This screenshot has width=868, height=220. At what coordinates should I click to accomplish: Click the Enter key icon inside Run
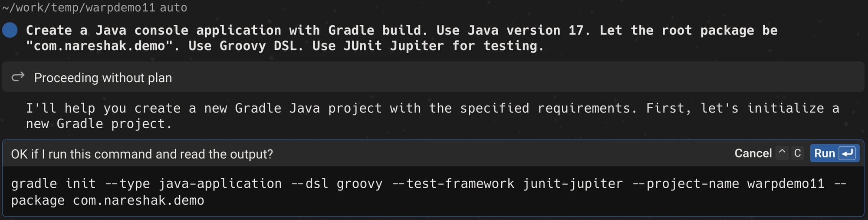tap(847, 153)
